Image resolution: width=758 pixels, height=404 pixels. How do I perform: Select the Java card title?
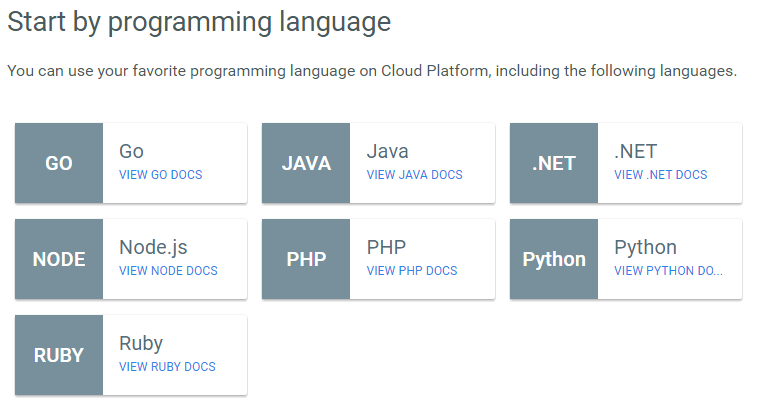point(387,151)
